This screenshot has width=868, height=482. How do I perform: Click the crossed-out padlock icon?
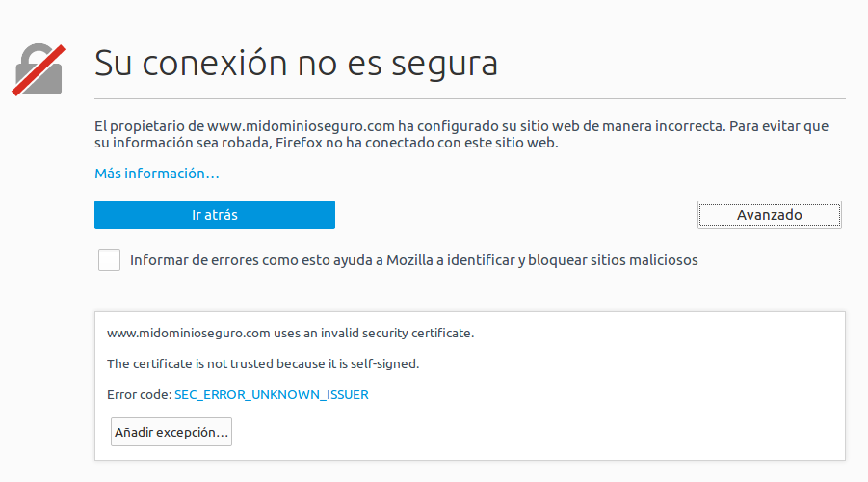point(38,67)
